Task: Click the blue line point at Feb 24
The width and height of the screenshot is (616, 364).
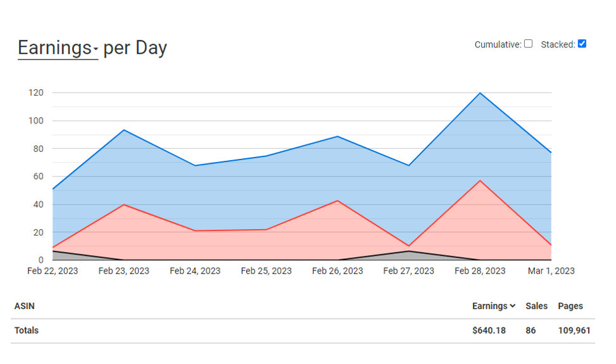Action: coord(195,166)
